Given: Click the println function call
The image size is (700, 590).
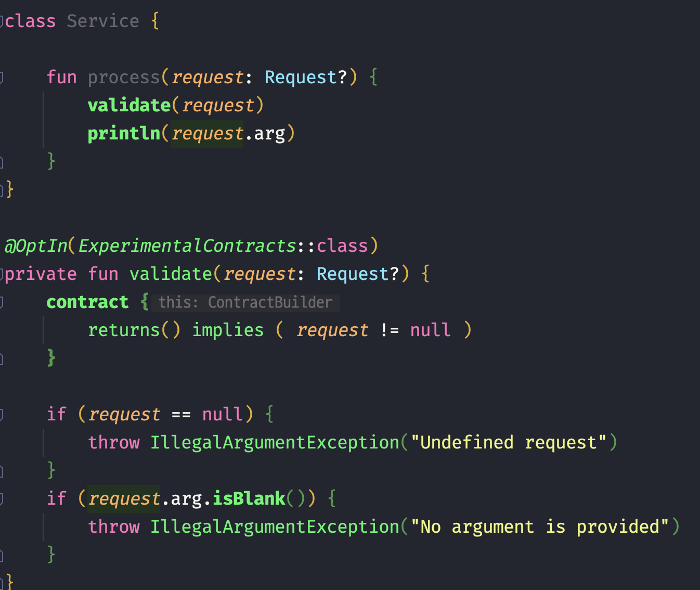Looking at the screenshot, I should (123, 134).
